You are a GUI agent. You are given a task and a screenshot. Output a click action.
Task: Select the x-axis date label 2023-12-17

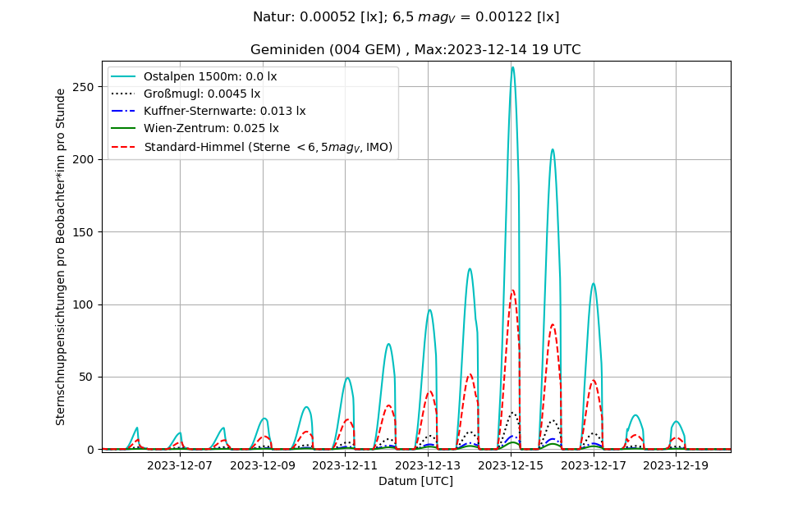(x=594, y=465)
